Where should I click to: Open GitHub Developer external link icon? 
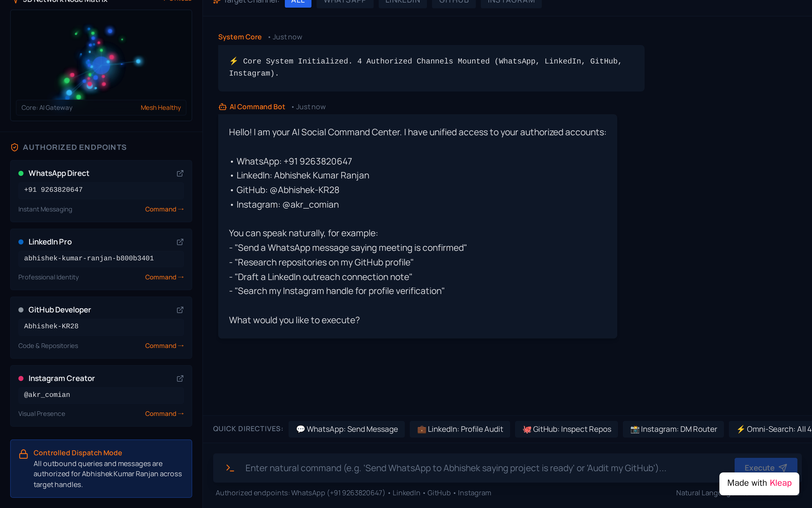(180, 310)
